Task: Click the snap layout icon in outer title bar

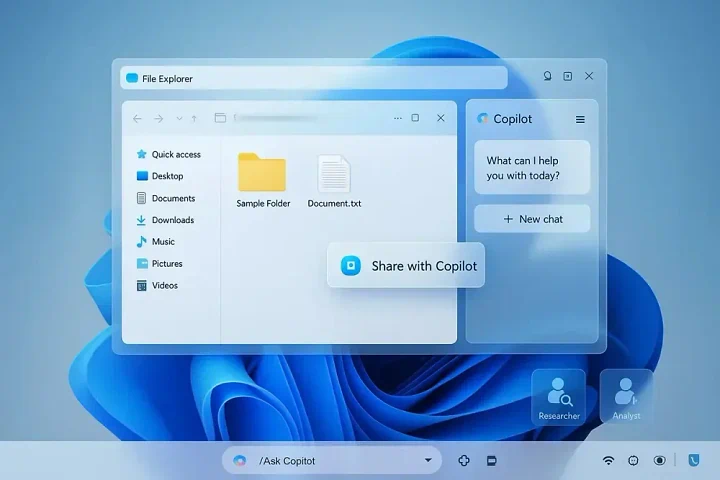Action: [568, 76]
